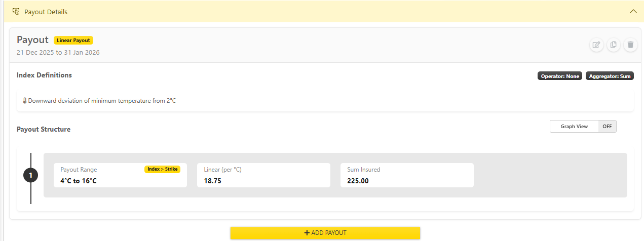Select the Sum Insured 225.00 field
644x241 pixels.
pos(407,175)
